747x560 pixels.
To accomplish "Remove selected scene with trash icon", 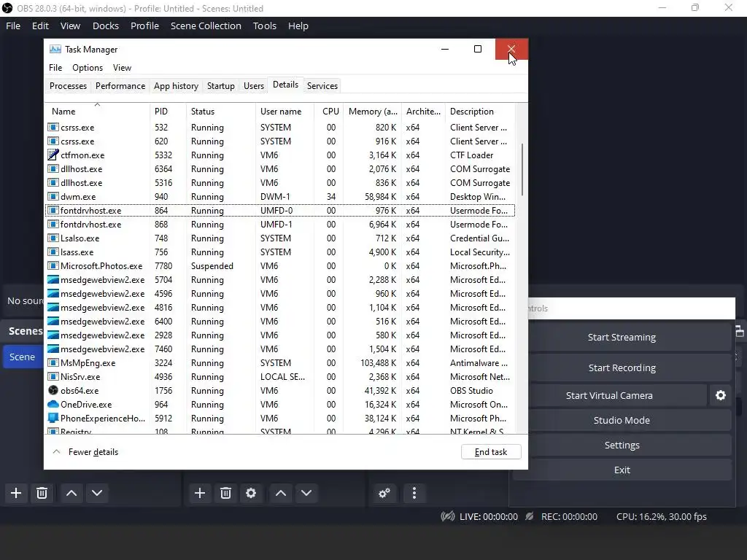I will 42,493.
